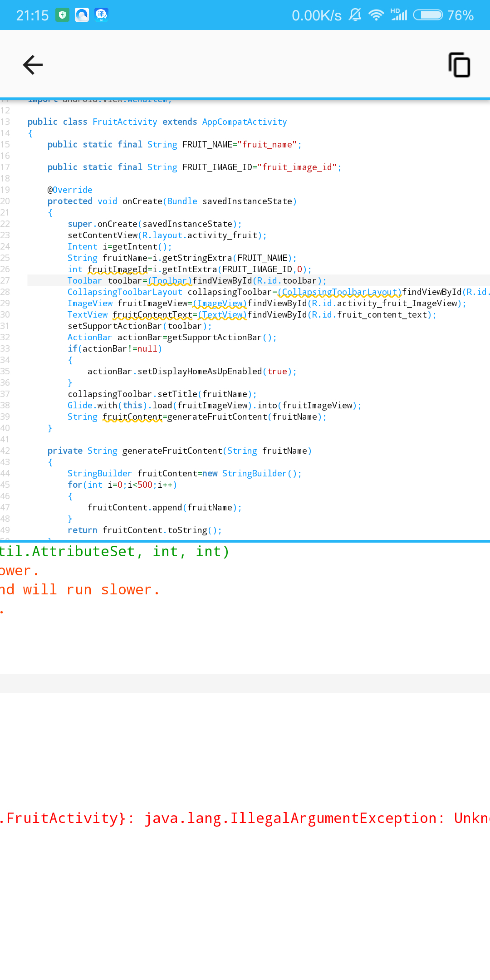Screen dimensions: 490x980
Task: Tap the if(actionBar!=null) line
Action: coord(115,348)
